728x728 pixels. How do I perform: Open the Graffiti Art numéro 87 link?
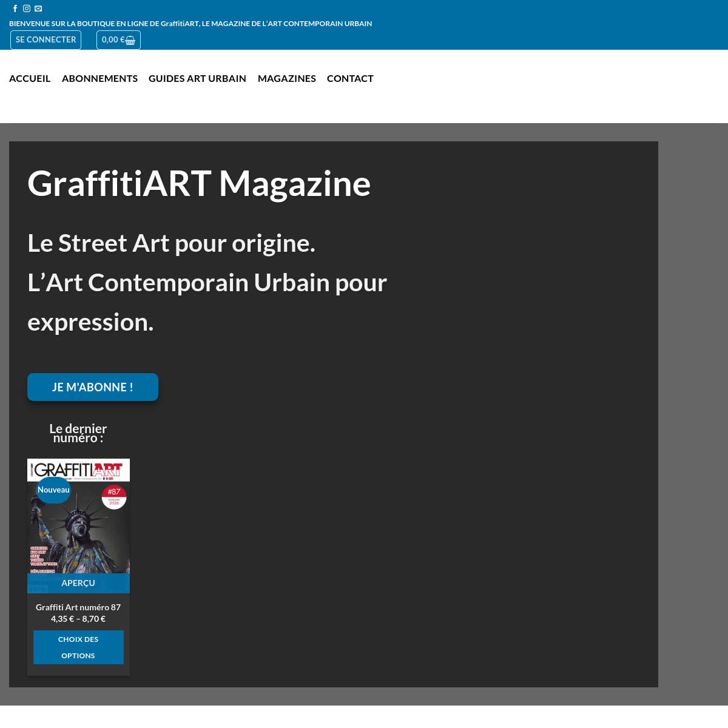[x=78, y=607]
